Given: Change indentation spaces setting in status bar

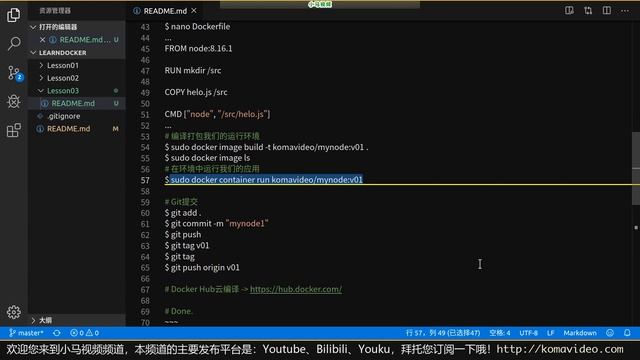Looking at the screenshot, I should (x=500, y=333).
